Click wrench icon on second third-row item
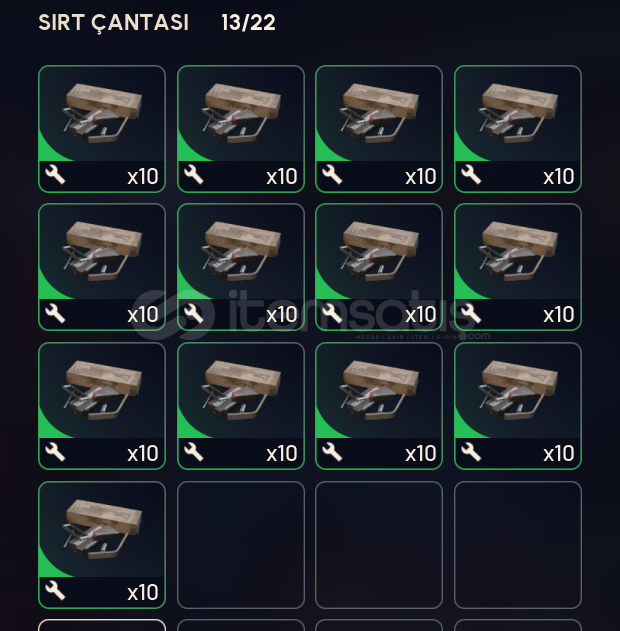Viewport: 620px width, 631px height. click(194, 452)
